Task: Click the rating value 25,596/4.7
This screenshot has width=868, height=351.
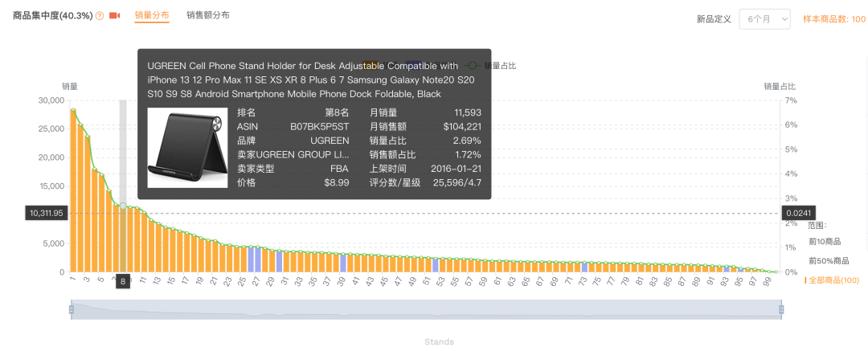Action: [457, 182]
